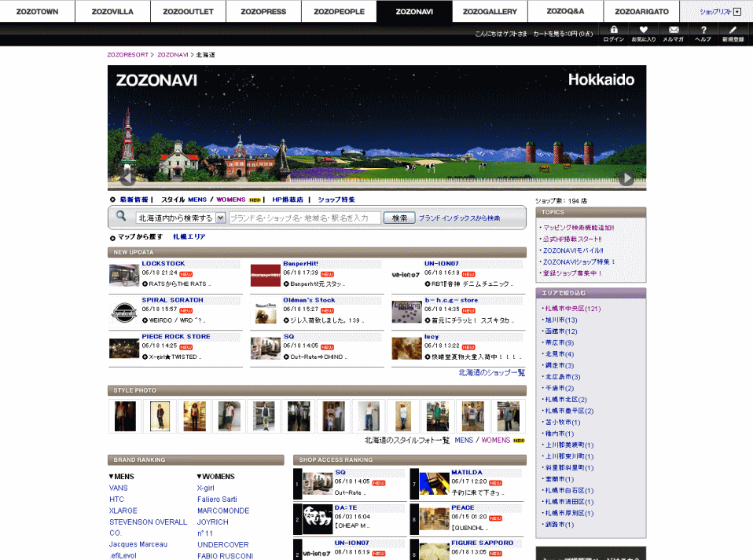
Task: Open the BanperHit! red logo thumbnail
Action: click(x=265, y=276)
